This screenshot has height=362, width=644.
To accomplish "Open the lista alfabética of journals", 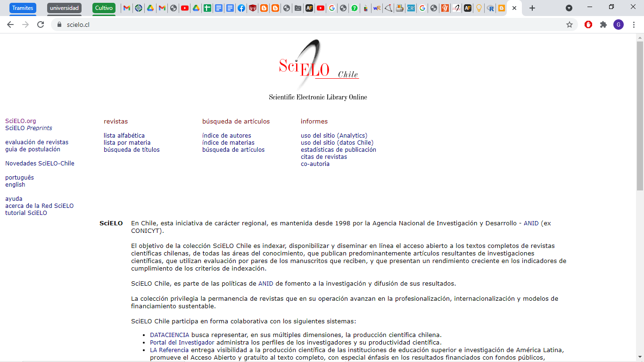I will click(x=124, y=136).
